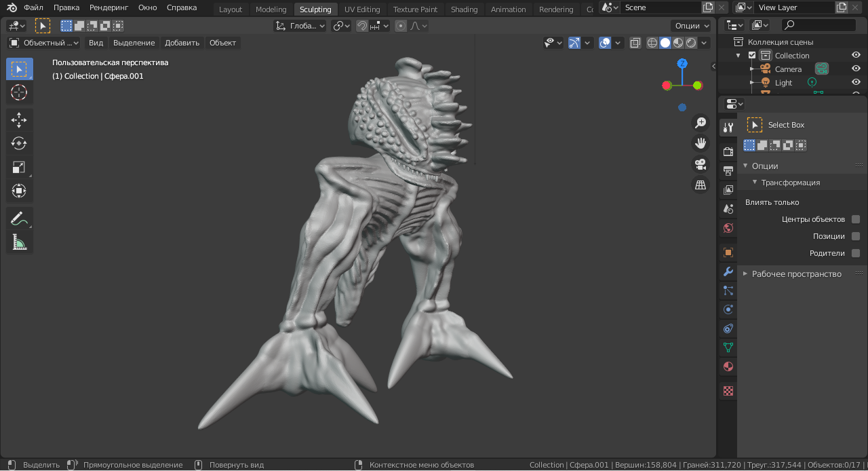This screenshot has width=868, height=471.
Task: Open the 'Глоба...' transform orientation dropdown
Action: [300, 26]
